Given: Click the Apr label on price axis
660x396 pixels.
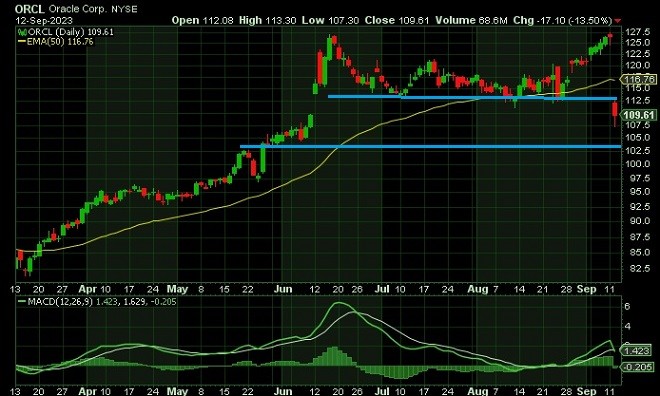Looking at the screenshot, I should point(88,289).
